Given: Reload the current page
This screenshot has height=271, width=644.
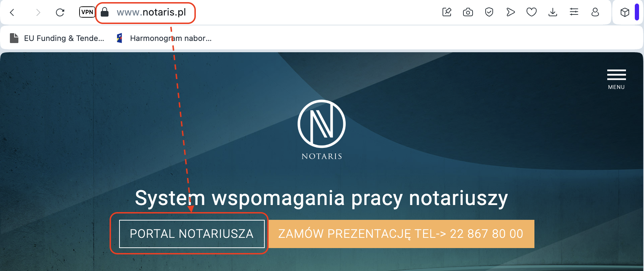Looking at the screenshot, I should tap(60, 12).
